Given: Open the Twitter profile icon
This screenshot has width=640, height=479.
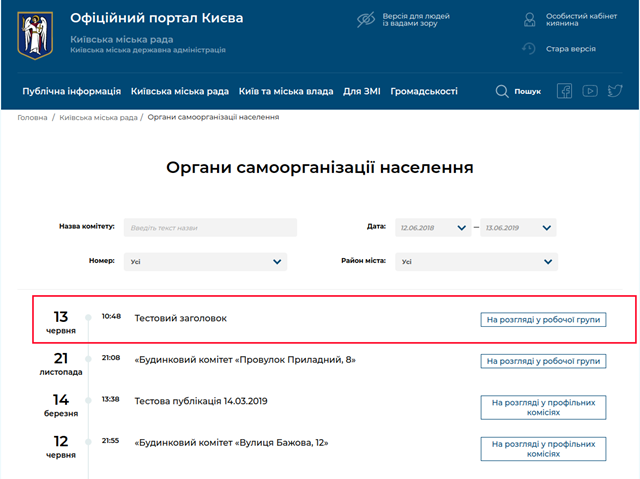Looking at the screenshot, I should click(615, 91).
